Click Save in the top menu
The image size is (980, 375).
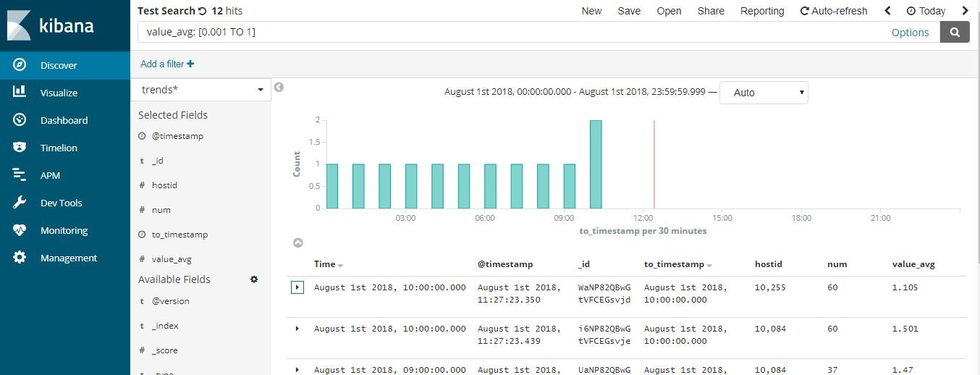tap(629, 11)
